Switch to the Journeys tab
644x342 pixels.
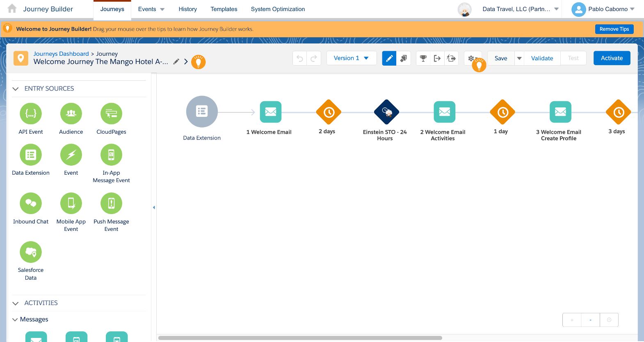coord(112,9)
